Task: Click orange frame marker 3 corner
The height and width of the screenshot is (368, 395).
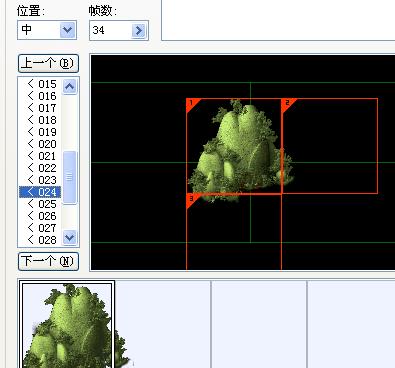Action: point(192,200)
